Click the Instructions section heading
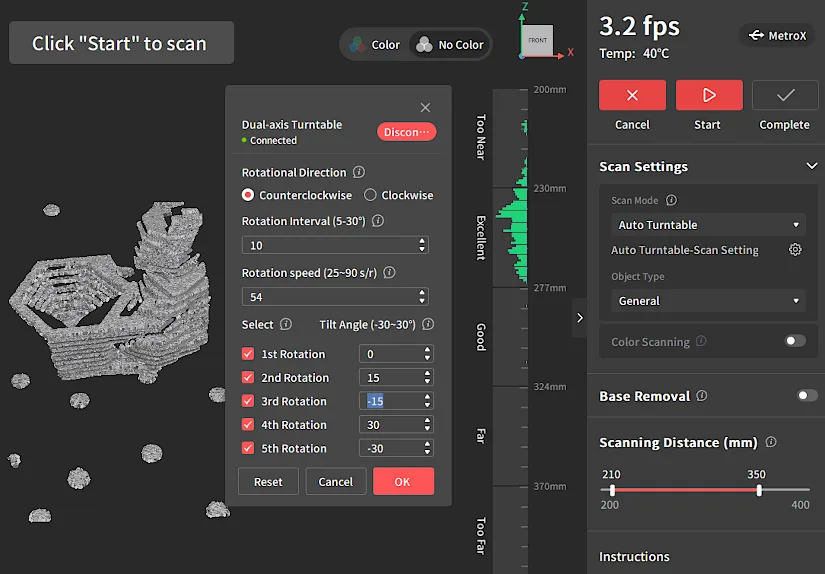Image resolution: width=825 pixels, height=574 pixels. pyautogui.click(x=634, y=556)
